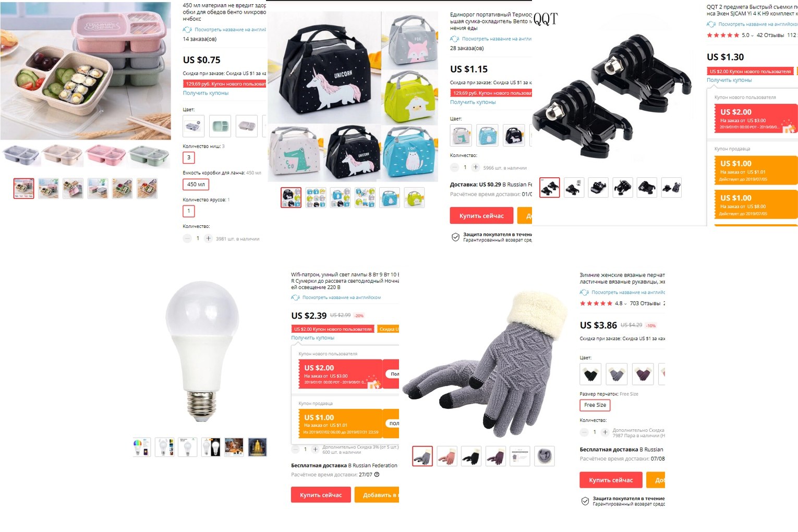Viewport: 798px width, 532px height.
Task: Click the Купить сейчас button for the bulb
Action: [x=321, y=495]
